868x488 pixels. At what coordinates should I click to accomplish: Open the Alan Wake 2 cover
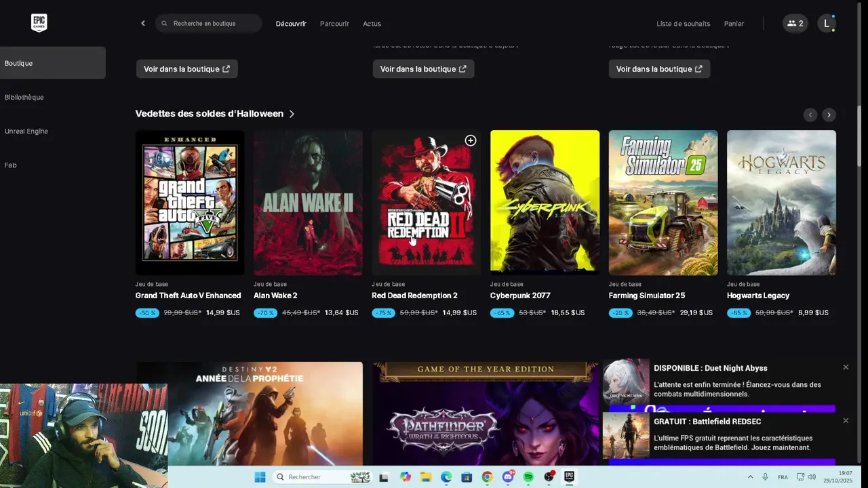click(x=308, y=203)
